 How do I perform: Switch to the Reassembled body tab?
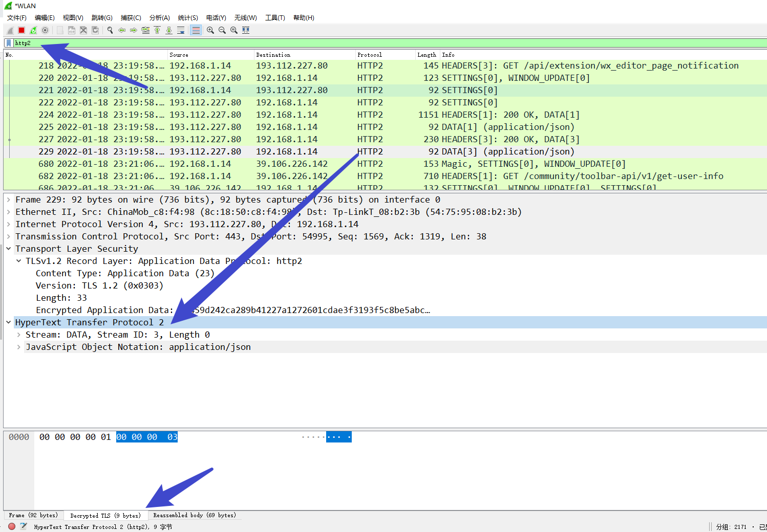[x=195, y=515]
